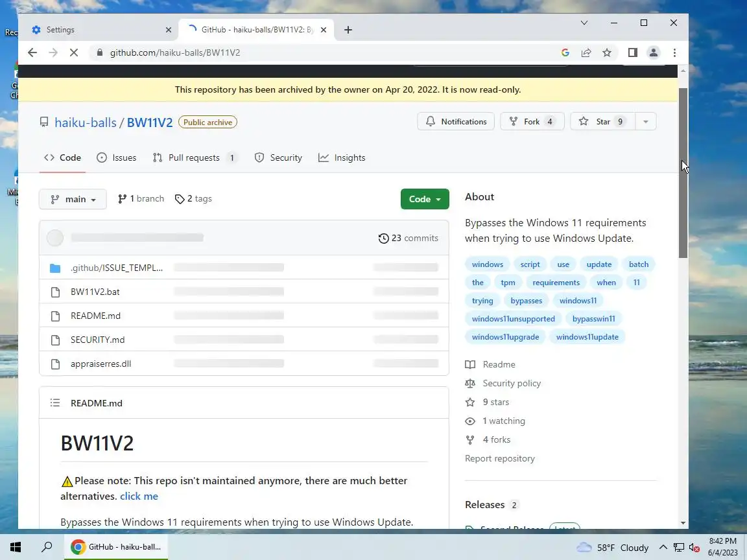Close the Settings tab
Image resolution: width=747 pixels, height=560 pixels.
[x=168, y=30]
